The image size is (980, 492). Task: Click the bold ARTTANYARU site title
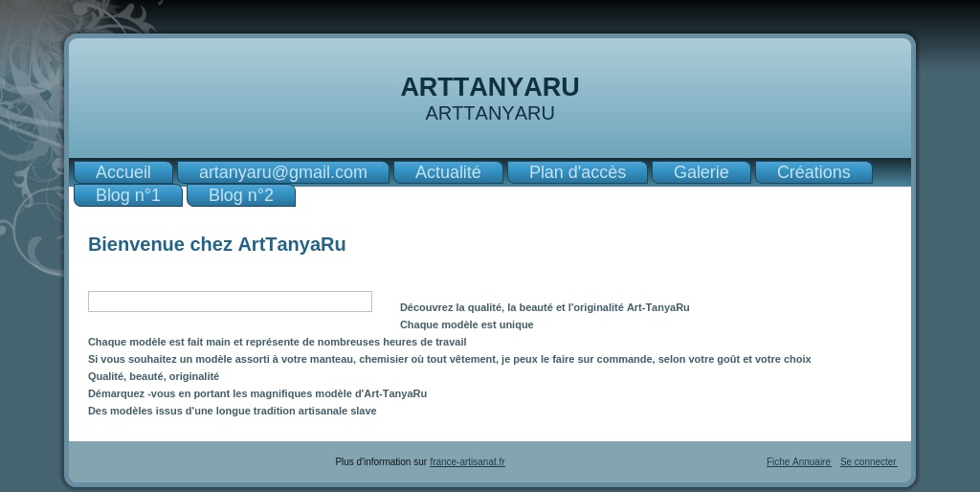(x=490, y=87)
